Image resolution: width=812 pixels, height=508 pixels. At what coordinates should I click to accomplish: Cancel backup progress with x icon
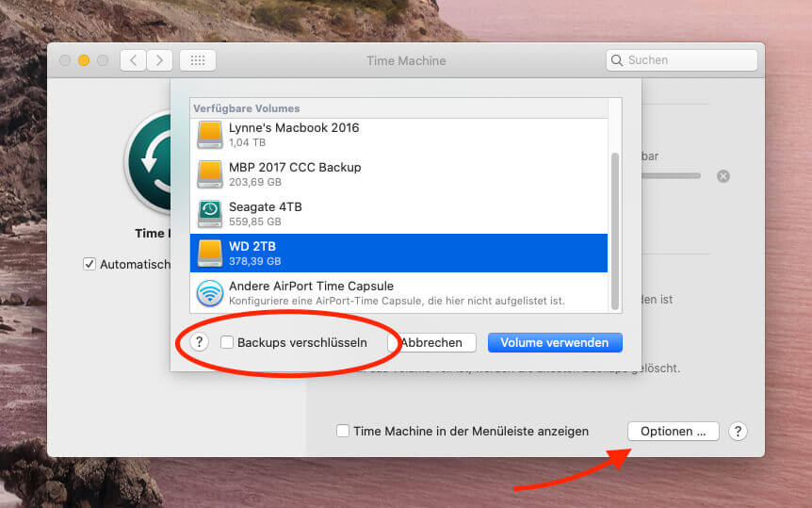(x=723, y=176)
